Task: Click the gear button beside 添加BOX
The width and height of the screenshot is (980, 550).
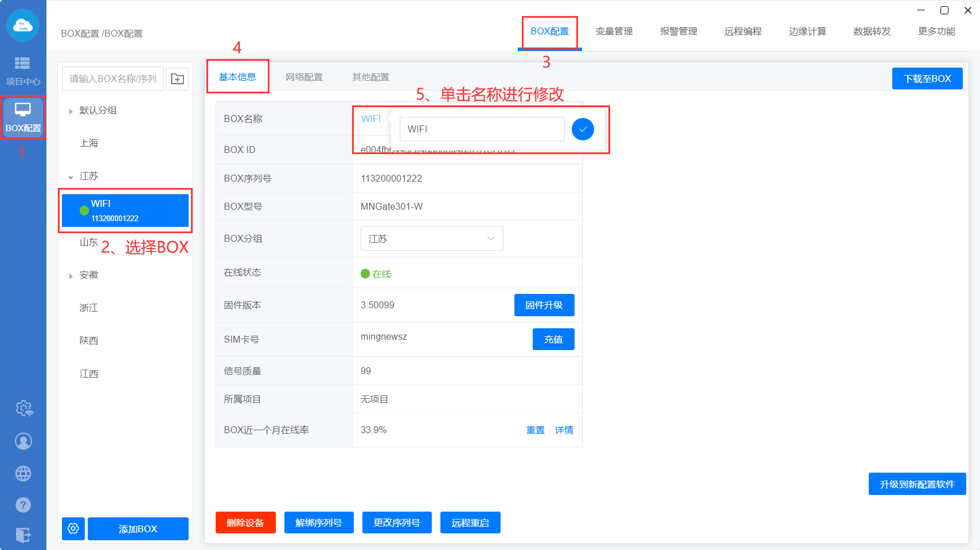Action: click(x=73, y=528)
